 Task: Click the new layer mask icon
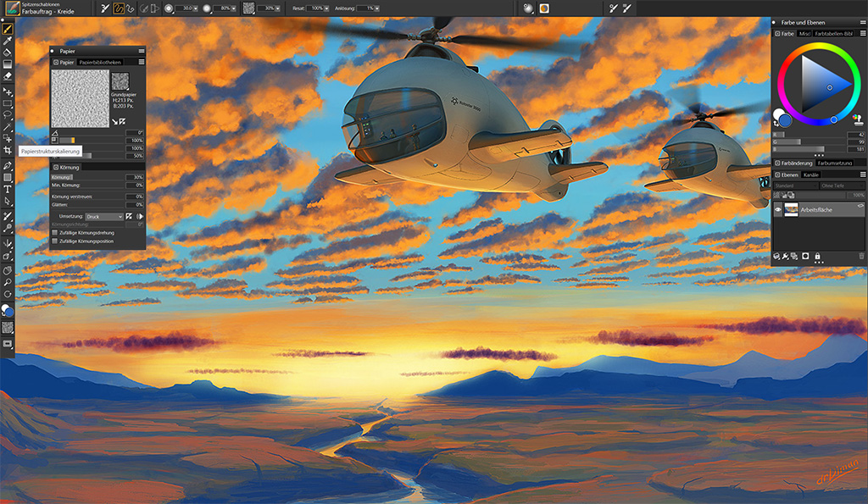tap(805, 256)
